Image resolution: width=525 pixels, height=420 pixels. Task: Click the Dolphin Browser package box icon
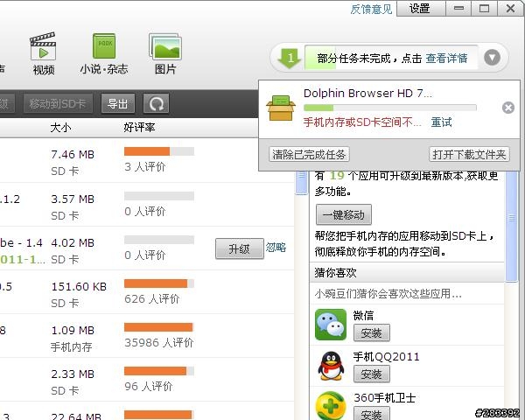click(x=281, y=108)
